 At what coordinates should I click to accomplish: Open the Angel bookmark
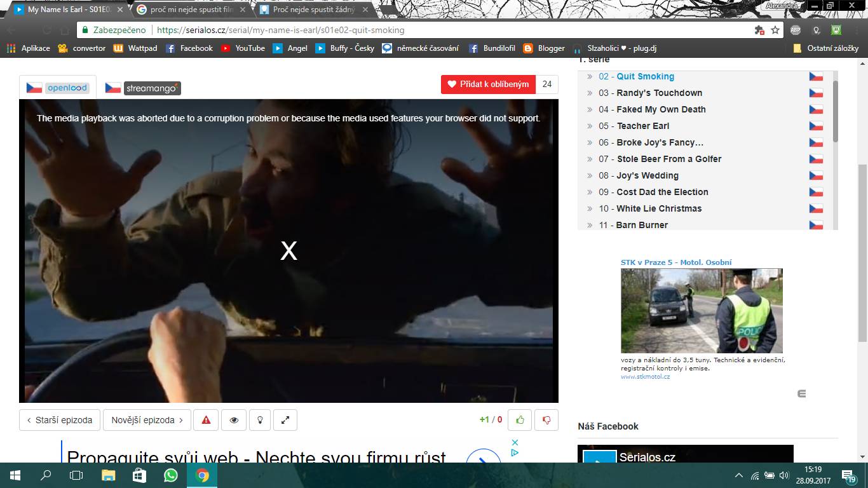290,48
